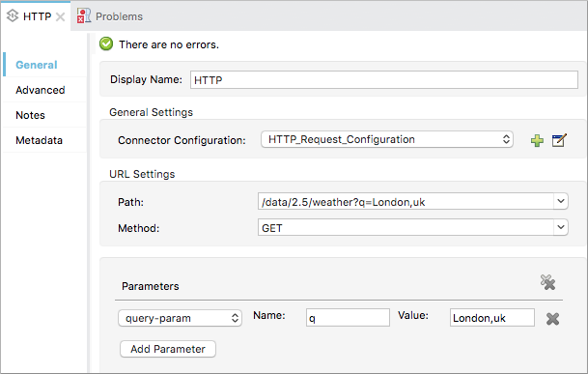
Task: Open the Metadata section
Action: (39, 140)
